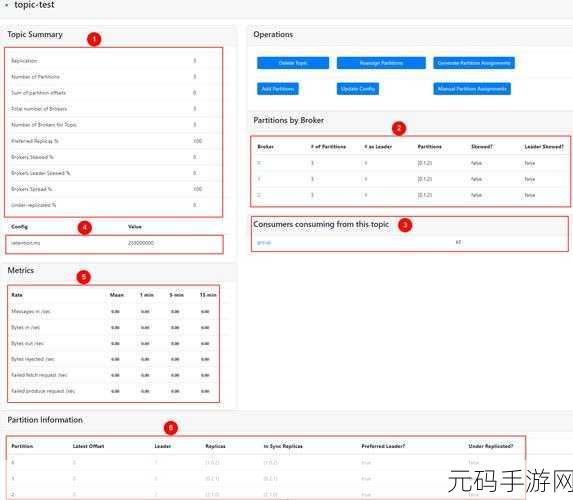This screenshot has width=573, height=500.
Task: Open Reassign Partitions operation
Action: click(x=381, y=63)
